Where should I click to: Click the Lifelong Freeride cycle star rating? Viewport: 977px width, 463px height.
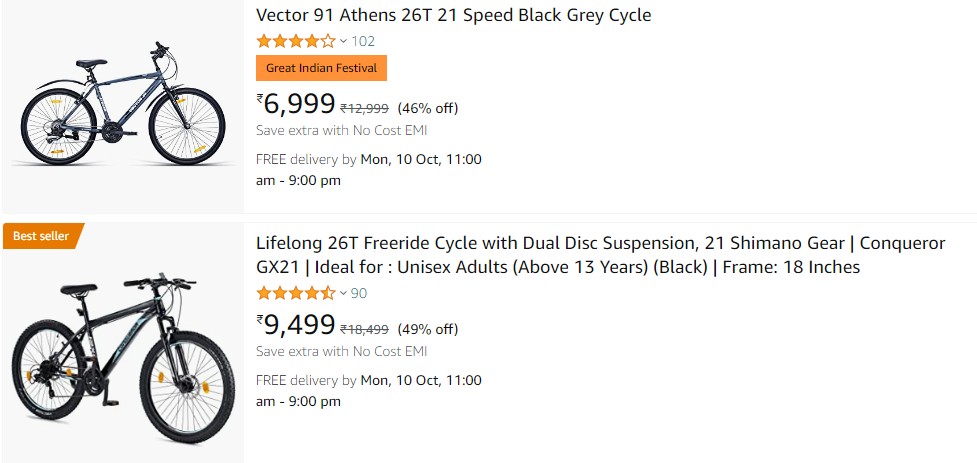296,293
